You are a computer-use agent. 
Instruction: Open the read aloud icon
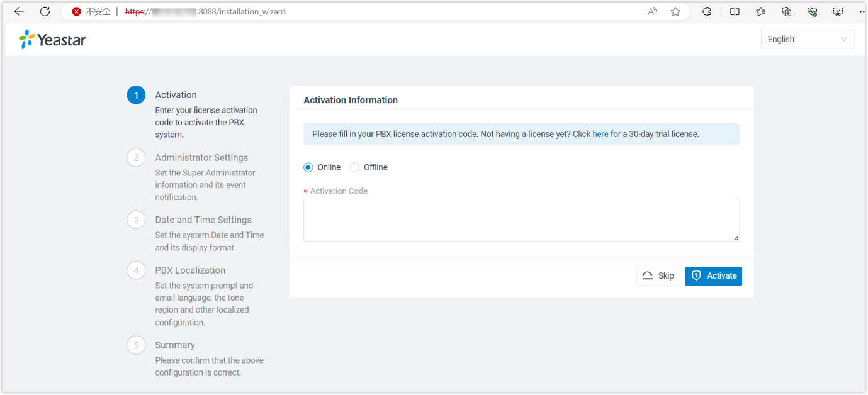(653, 11)
